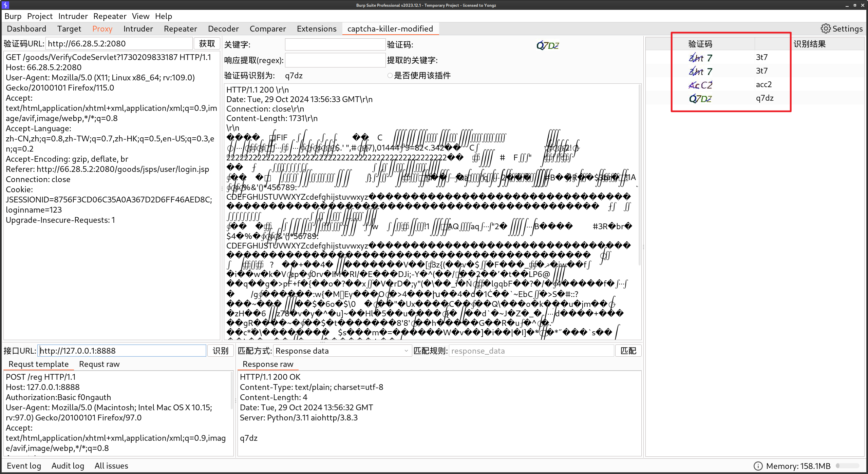Click the Burp Suite lightning logo icon

pyautogui.click(x=5, y=5)
